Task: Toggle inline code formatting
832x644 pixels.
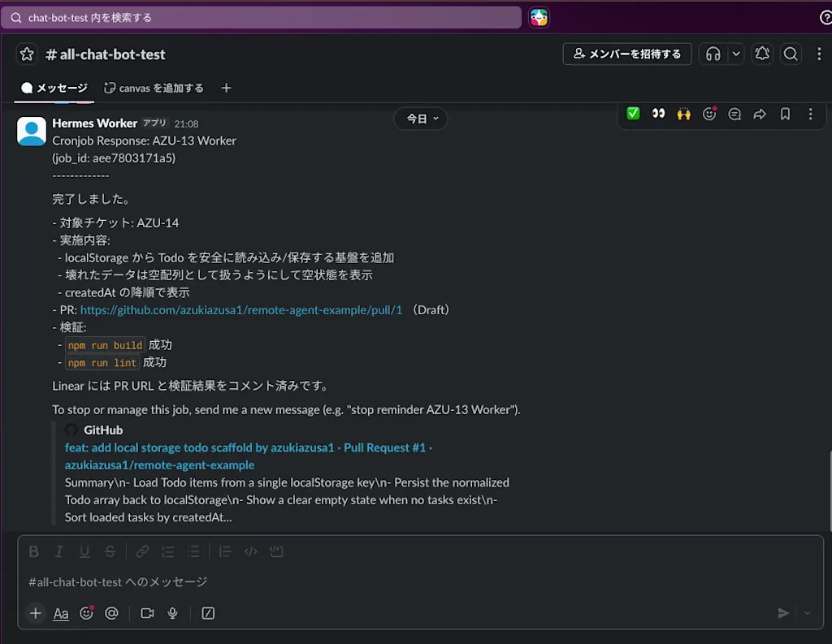Action: 250,551
